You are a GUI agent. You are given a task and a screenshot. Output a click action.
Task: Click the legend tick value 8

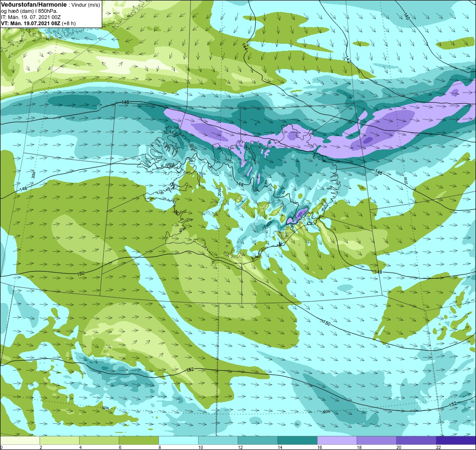[x=159, y=447]
